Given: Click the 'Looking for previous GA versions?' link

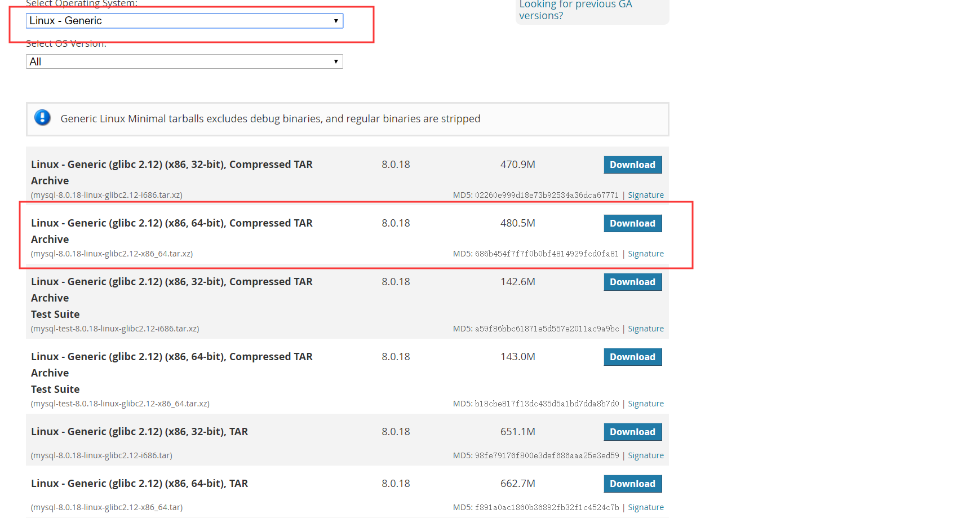Looking at the screenshot, I should point(575,10).
